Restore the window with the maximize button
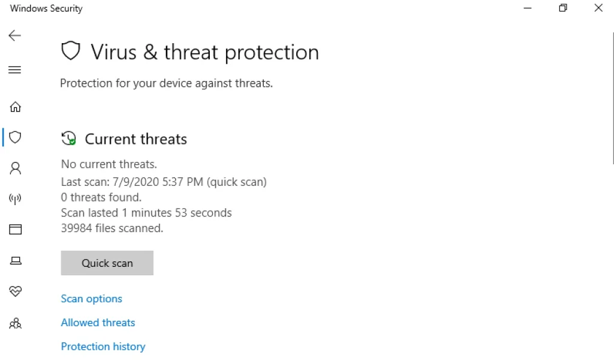This screenshot has height=364, width=614. click(562, 8)
